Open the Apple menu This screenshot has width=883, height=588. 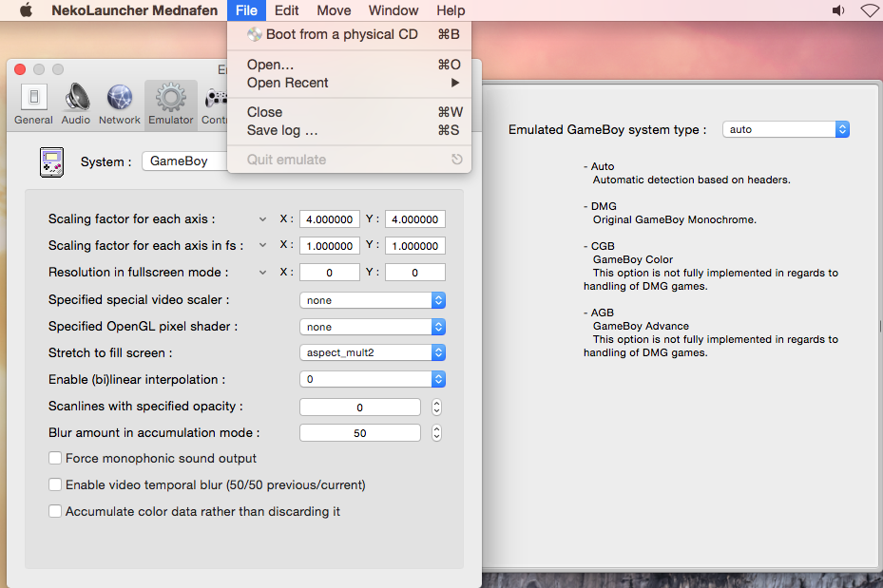click(26, 10)
